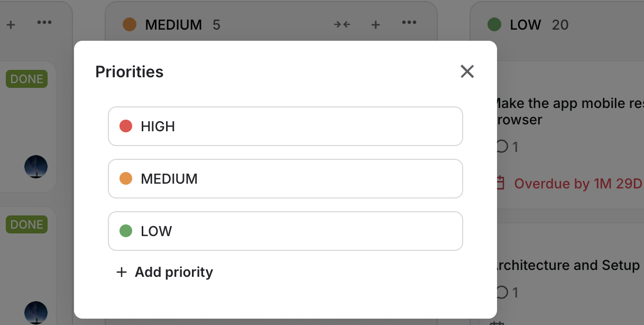Image resolution: width=644 pixels, height=325 pixels.
Task: Collapse the MEDIUM column using the arrows icon
Action: (x=342, y=24)
